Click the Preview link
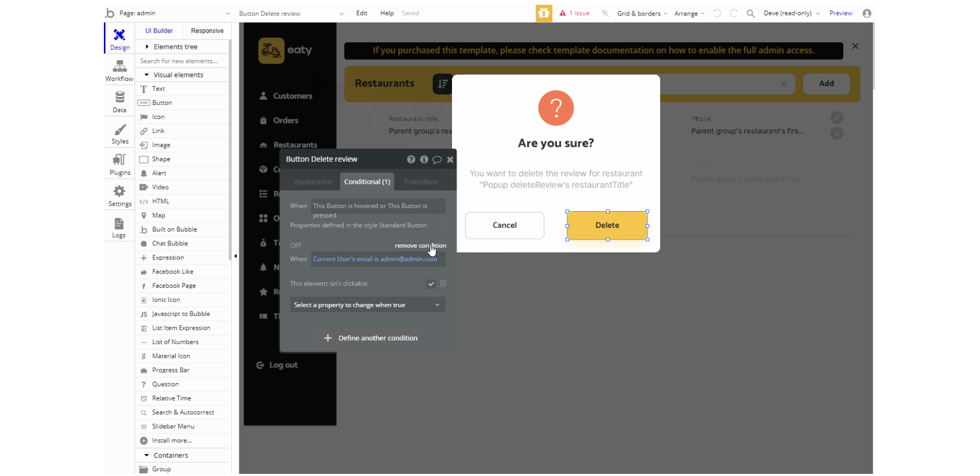Image resolution: width=980 pixels, height=476 pixels. [x=841, y=13]
